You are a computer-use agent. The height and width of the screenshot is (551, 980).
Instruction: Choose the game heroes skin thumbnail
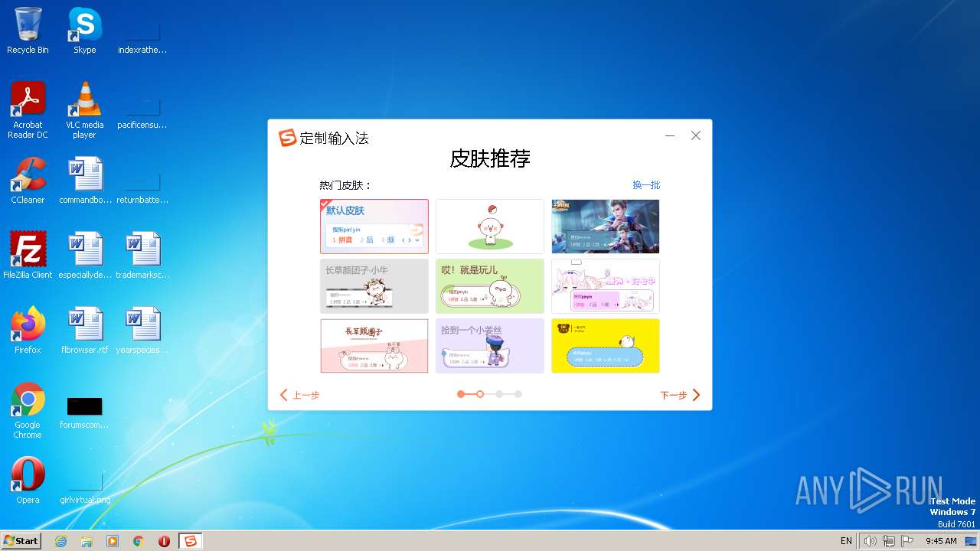[606, 227]
